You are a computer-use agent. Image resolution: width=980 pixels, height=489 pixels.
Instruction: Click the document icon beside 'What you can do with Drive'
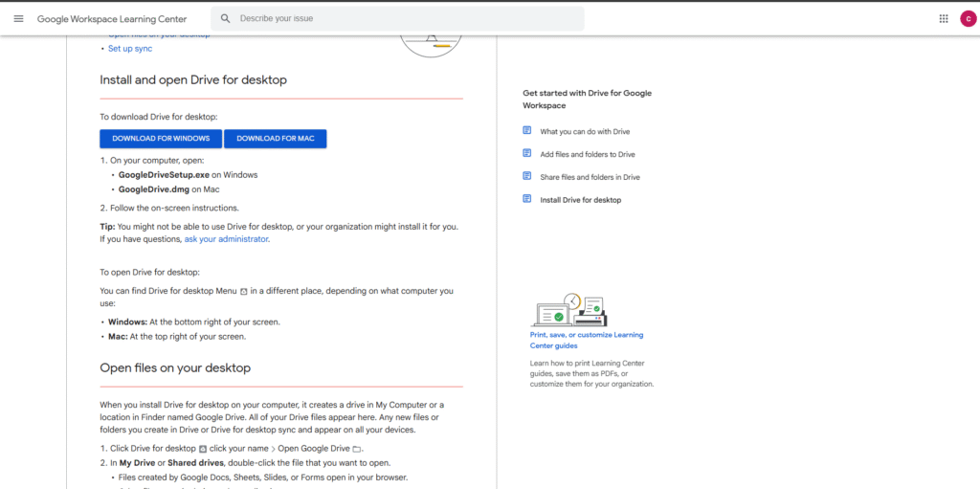tap(526, 131)
